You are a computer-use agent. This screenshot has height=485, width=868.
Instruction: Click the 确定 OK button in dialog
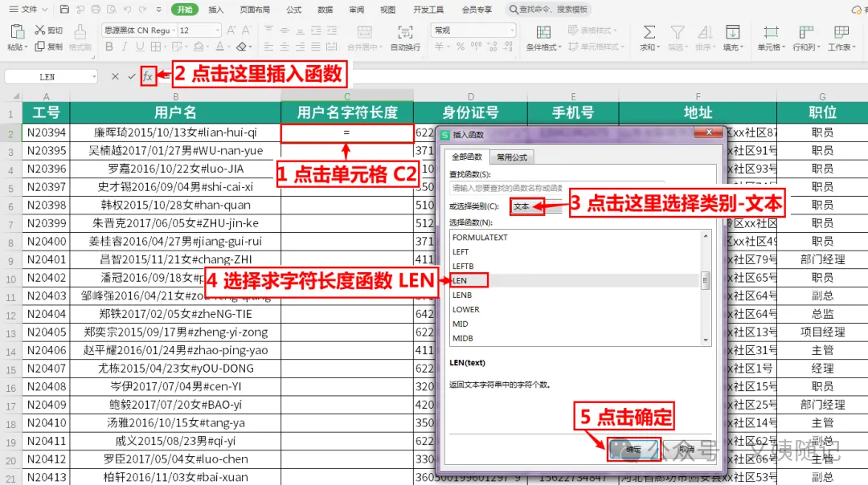coord(633,449)
